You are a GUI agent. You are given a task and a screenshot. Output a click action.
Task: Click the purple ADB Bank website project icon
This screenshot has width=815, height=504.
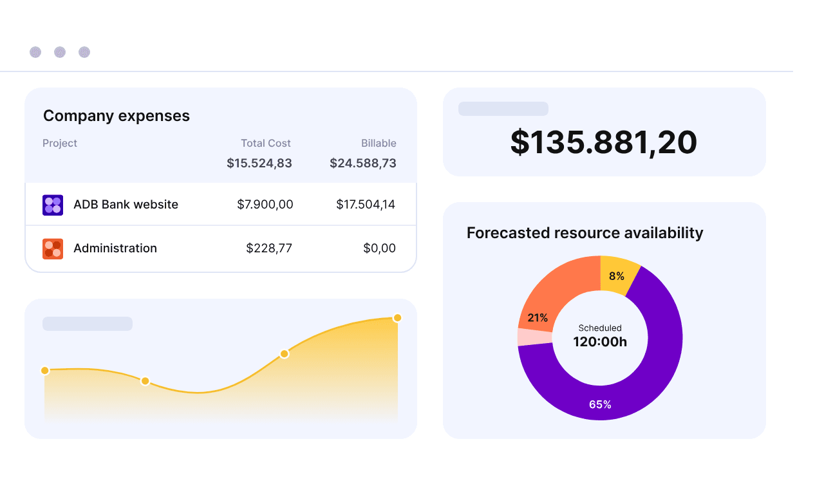click(x=53, y=205)
